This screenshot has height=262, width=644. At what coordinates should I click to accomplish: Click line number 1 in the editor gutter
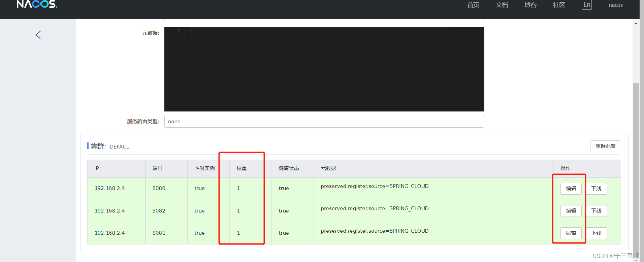179,31
